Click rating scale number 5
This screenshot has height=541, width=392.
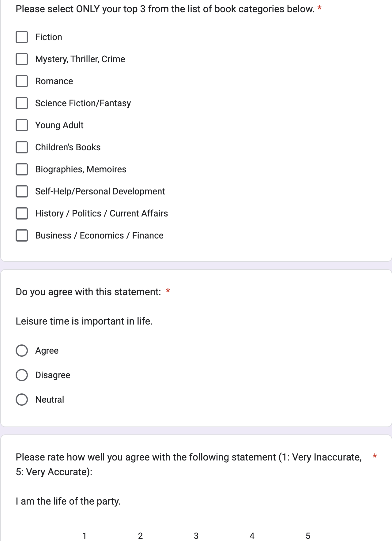pos(308,536)
